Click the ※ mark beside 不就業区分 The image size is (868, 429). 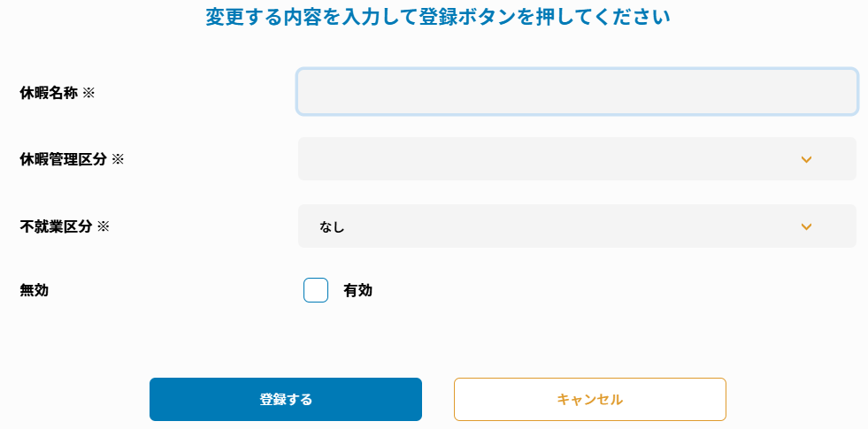click(x=103, y=226)
